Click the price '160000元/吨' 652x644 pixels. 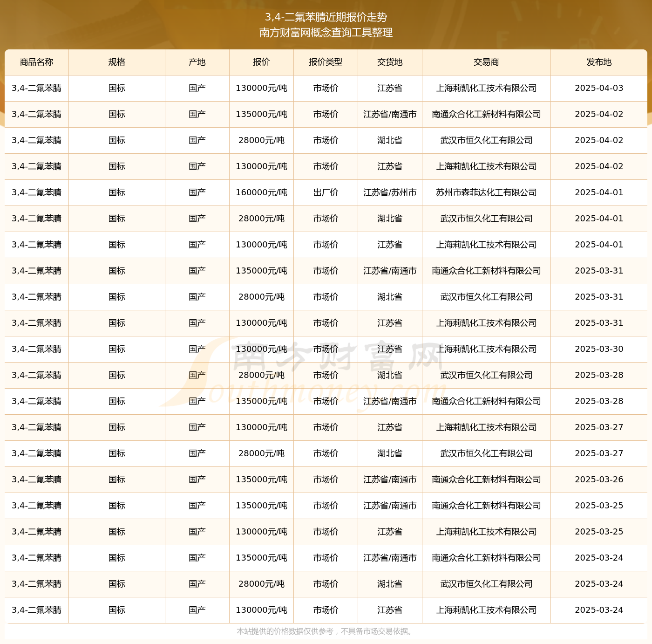coord(261,192)
